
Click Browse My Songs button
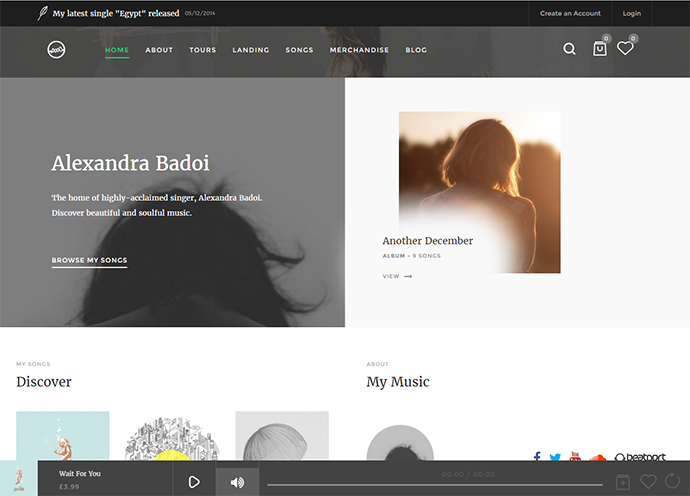pos(89,261)
